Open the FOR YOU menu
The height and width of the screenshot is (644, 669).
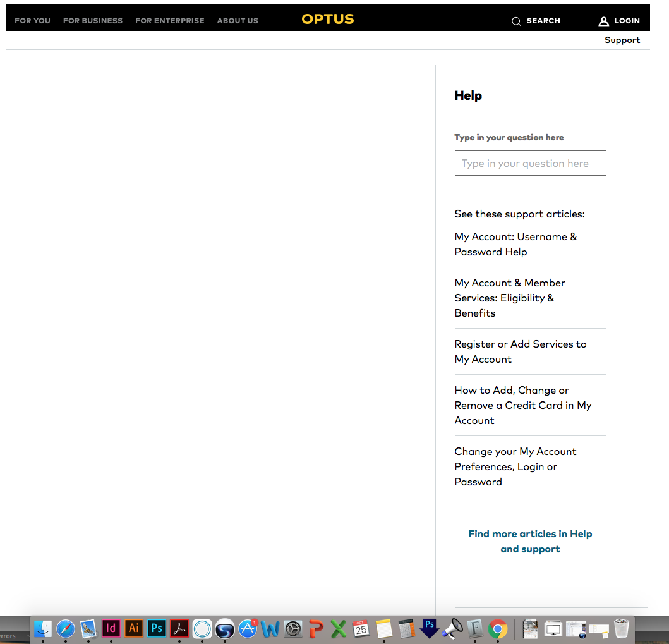click(32, 20)
